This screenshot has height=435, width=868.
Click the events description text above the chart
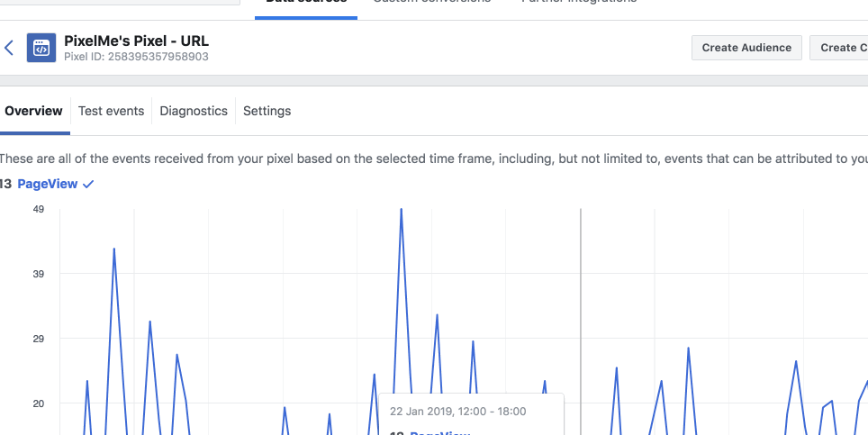(x=432, y=159)
